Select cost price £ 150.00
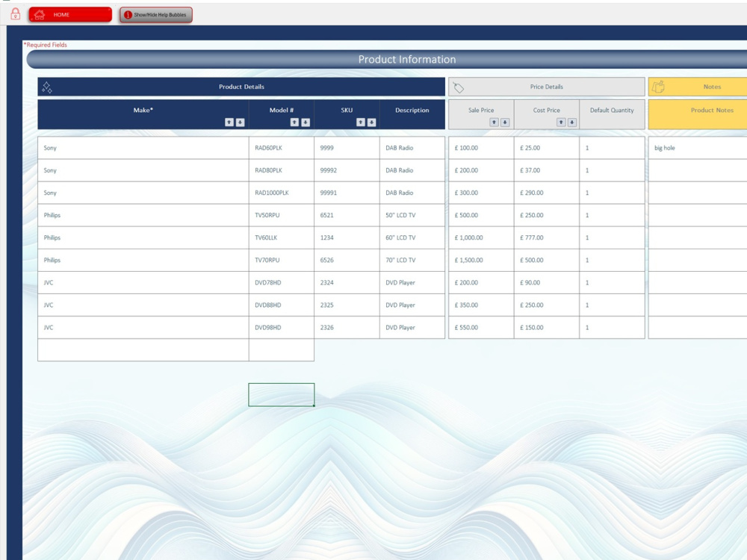Screen dimensions: 747x560 [x=547, y=328]
